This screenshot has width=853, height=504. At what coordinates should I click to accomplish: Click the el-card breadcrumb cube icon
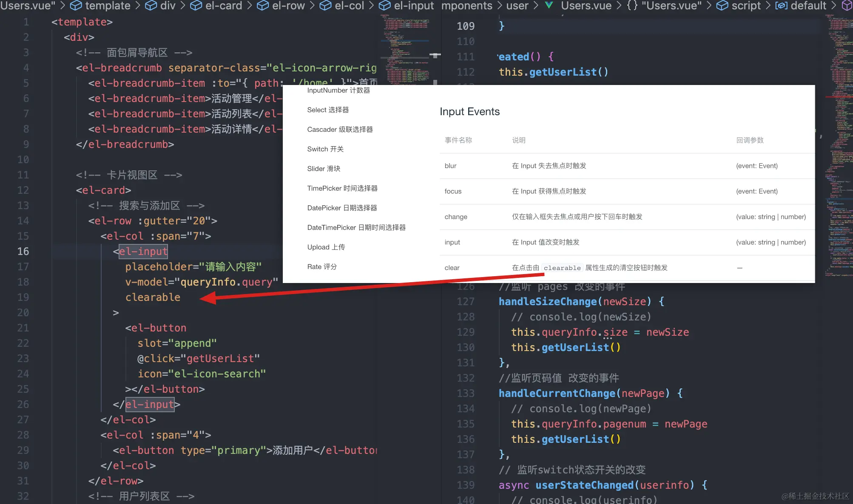click(196, 6)
